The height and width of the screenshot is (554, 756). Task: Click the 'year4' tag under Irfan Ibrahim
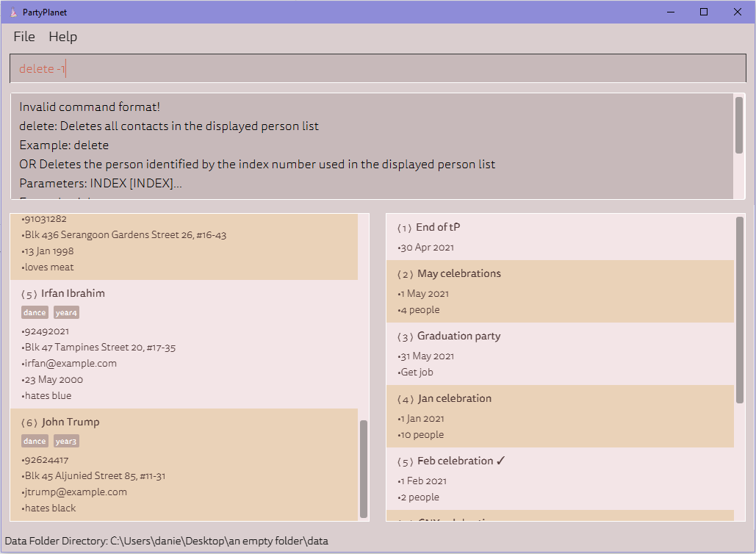(66, 312)
